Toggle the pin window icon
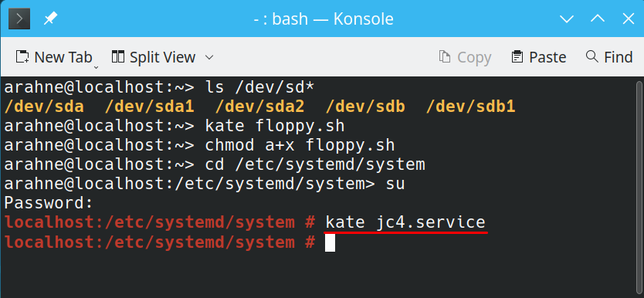Screen dimensions: 644x298 [50, 19]
